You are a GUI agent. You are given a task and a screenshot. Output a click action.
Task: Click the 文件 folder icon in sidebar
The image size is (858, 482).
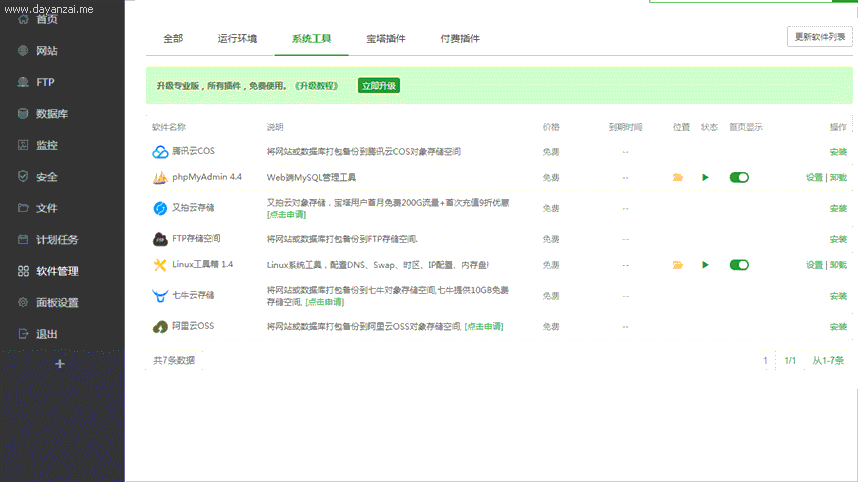(x=23, y=208)
